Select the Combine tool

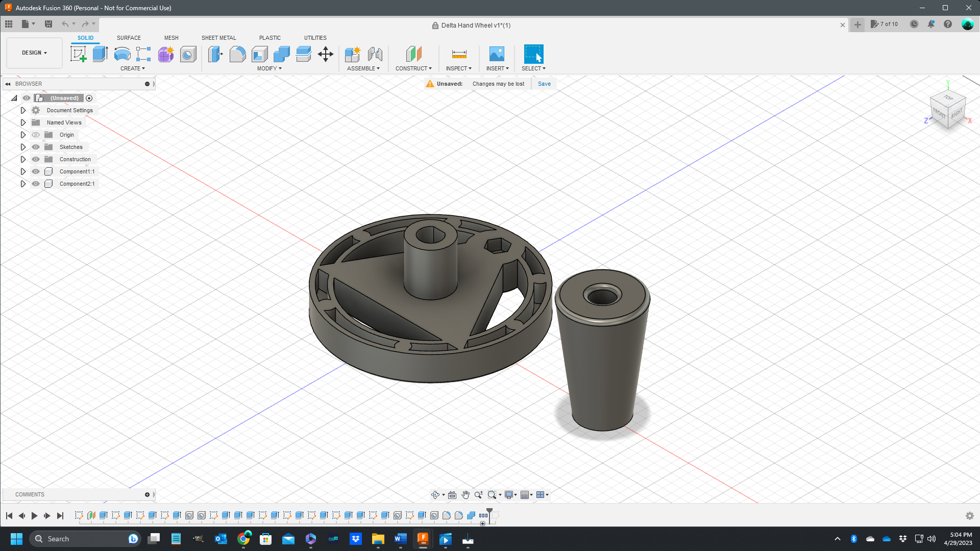click(281, 54)
